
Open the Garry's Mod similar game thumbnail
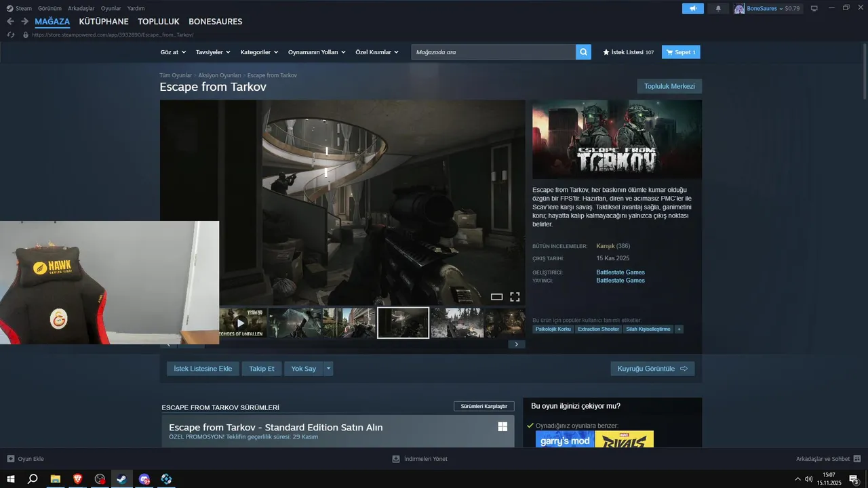(x=565, y=439)
